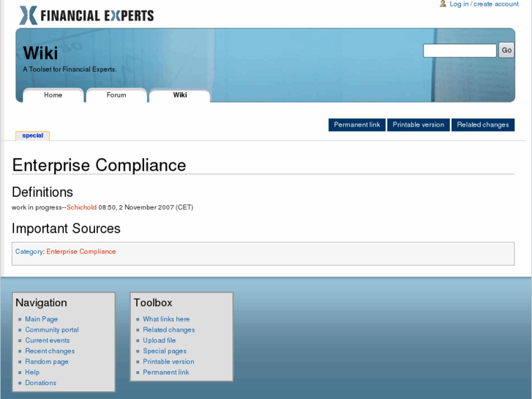Screen dimensions: 532x399
Task: Open What links here in Toolbox
Action: tap(166, 319)
